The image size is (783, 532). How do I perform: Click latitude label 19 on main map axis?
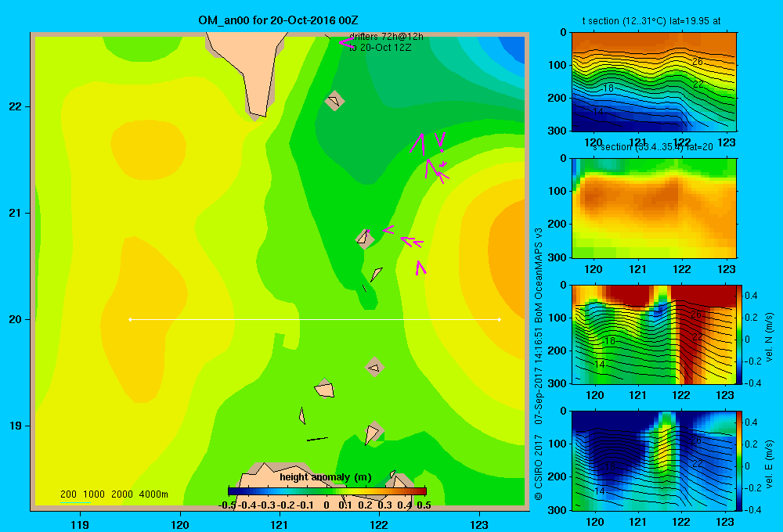tap(16, 426)
